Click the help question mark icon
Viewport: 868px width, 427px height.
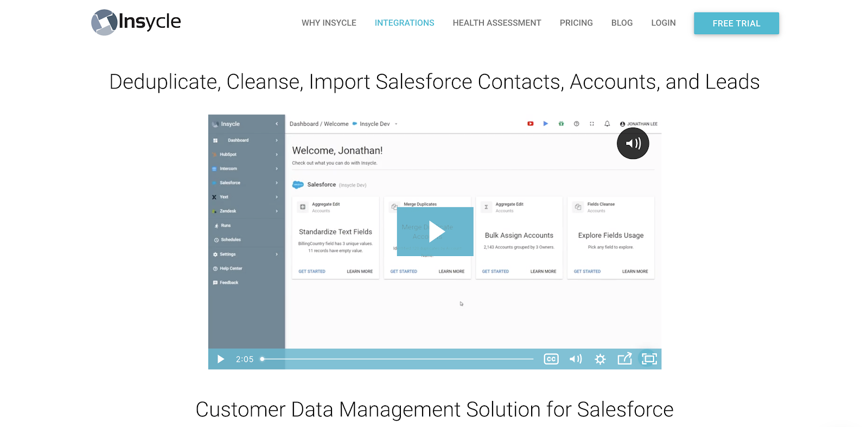(576, 124)
